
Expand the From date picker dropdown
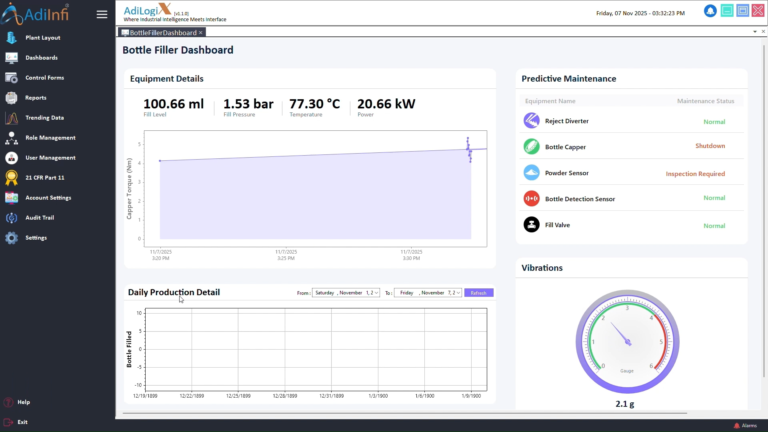point(376,293)
